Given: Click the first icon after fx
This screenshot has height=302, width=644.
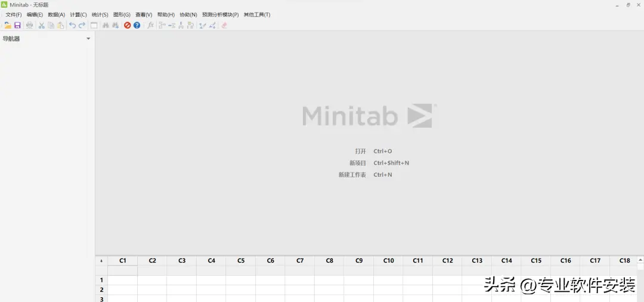Looking at the screenshot, I should click(x=162, y=25).
